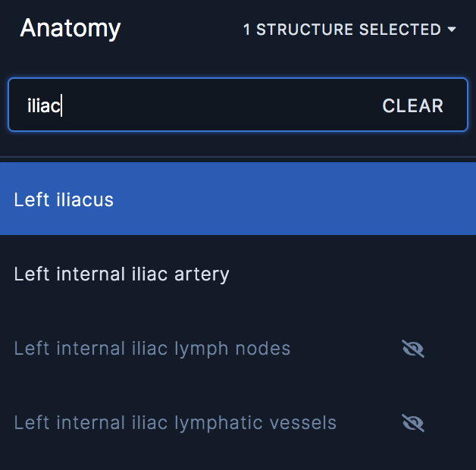Click empty area right of Left internal iliac artery
The width and height of the screenshot is (476, 470).
pyautogui.click(x=349, y=274)
